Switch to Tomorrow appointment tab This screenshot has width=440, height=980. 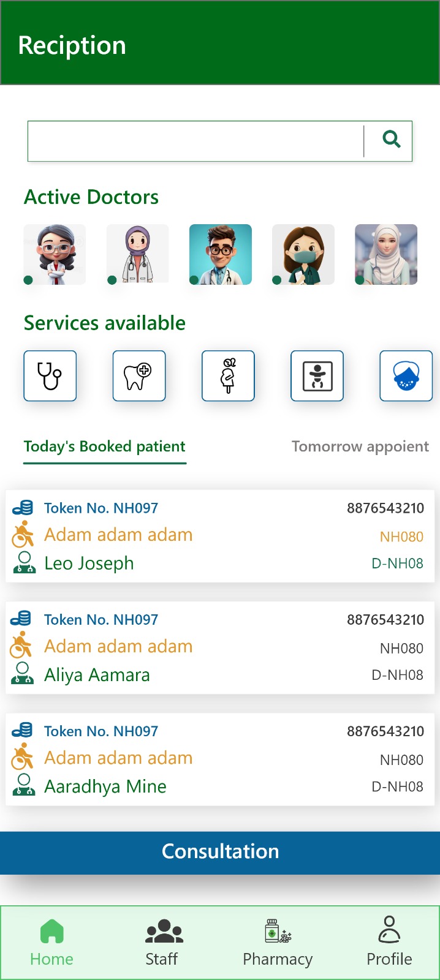360,447
